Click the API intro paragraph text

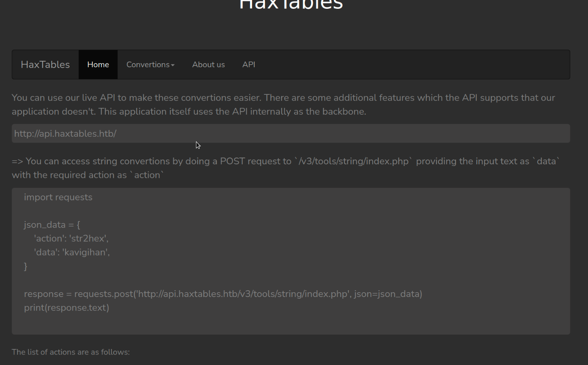point(280,104)
